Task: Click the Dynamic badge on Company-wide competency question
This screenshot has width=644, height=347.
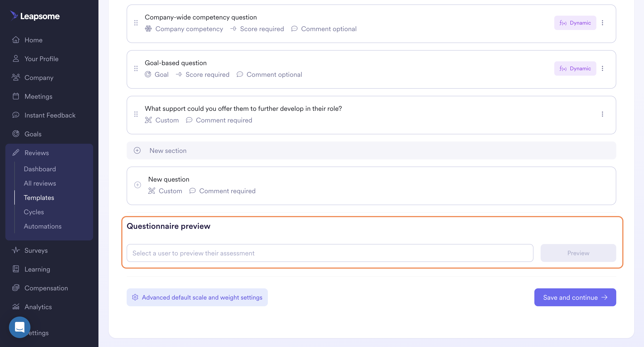Action: point(575,23)
